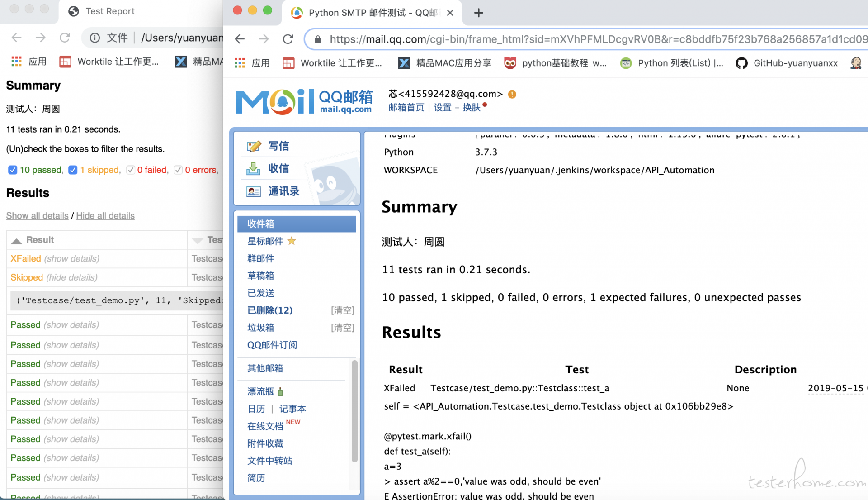Click Hide all details in Test Report
This screenshot has height=500, width=868.
pyautogui.click(x=105, y=215)
